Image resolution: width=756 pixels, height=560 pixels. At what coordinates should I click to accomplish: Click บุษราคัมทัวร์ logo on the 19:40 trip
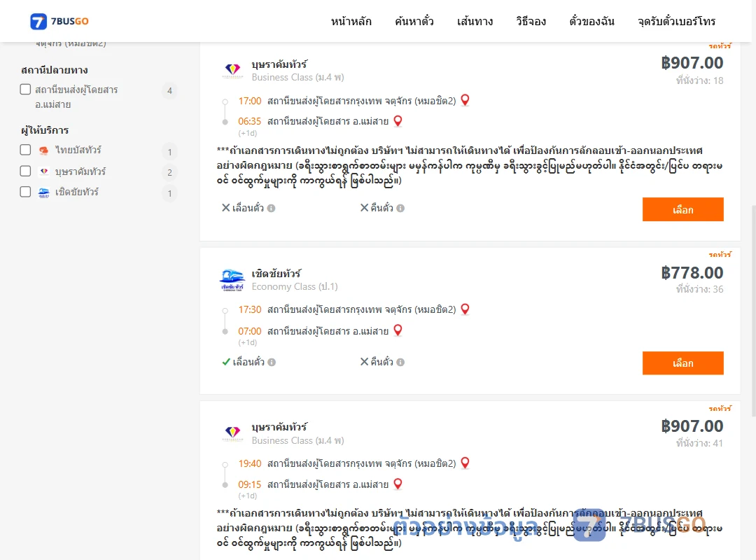coord(232,433)
